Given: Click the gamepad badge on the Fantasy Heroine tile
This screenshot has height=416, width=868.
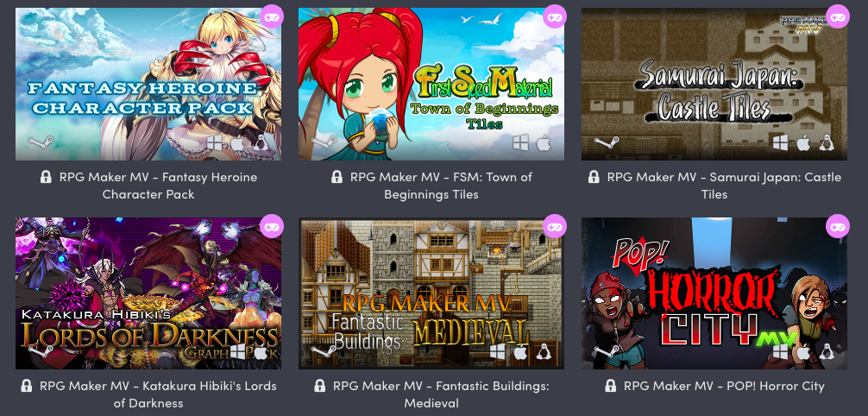Looking at the screenshot, I should (x=272, y=16).
